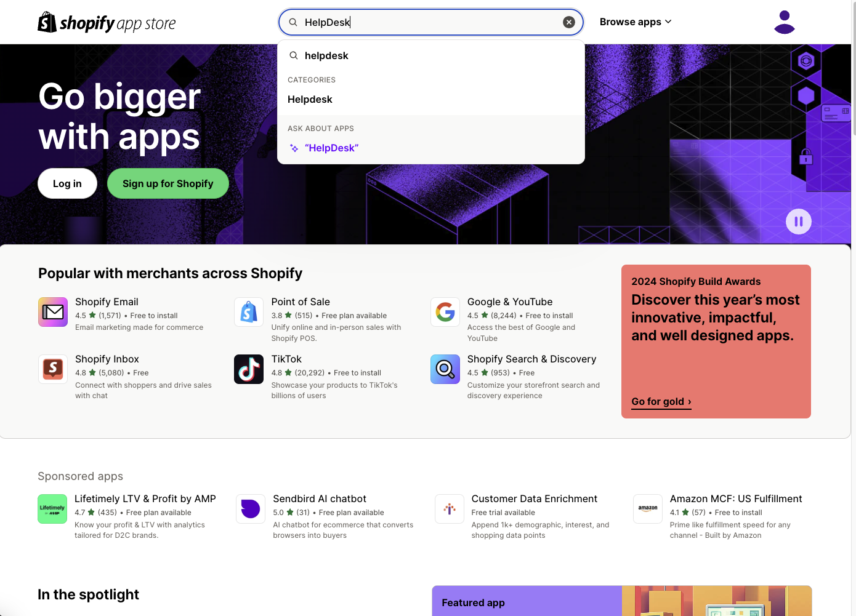Viewport: 856px width, 616px height.
Task: Clear the search field with the X icon
Action: [569, 22]
